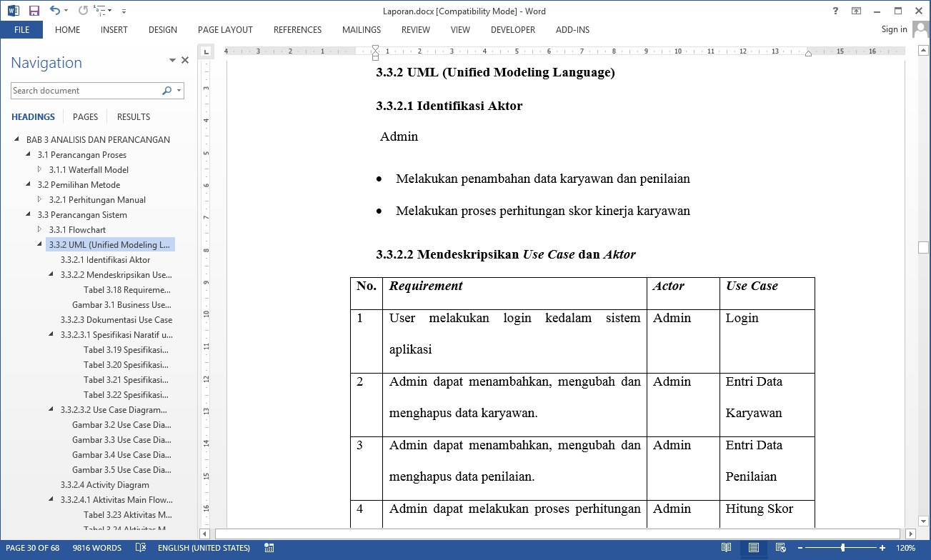Click the multilevel list numbering icon
Image resolution: width=931 pixels, height=560 pixels.
pos(101,11)
